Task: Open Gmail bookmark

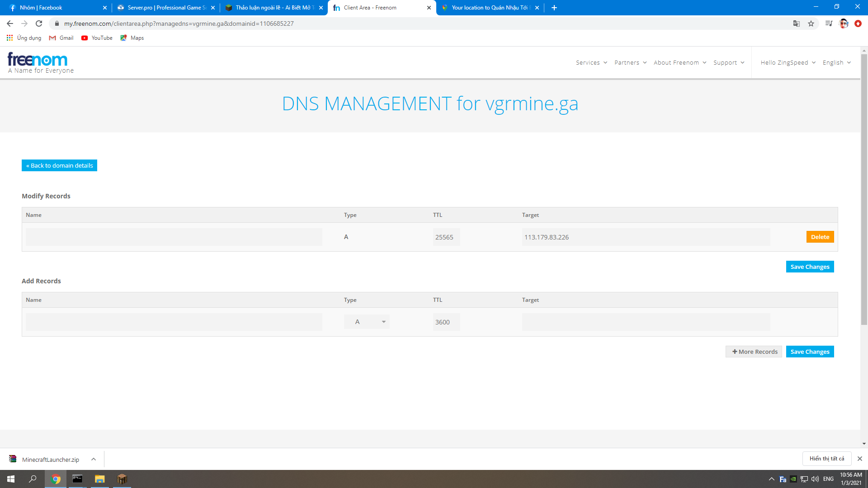Action: point(61,38)
